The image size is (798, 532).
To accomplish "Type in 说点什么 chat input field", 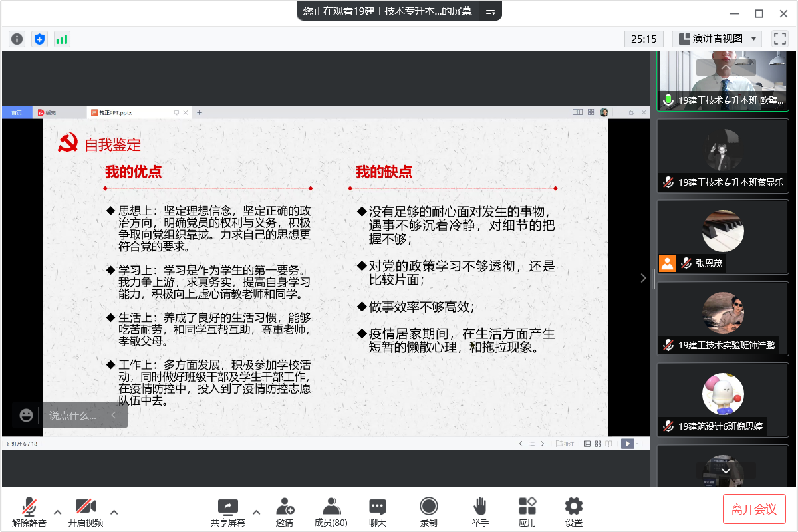I will (x=73, y=415).
